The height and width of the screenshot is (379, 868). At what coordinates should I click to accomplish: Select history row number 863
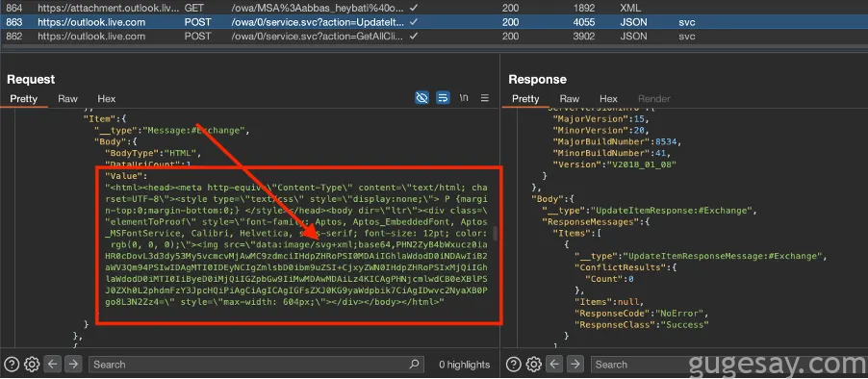pyautogui.click(x=434, y=22)
